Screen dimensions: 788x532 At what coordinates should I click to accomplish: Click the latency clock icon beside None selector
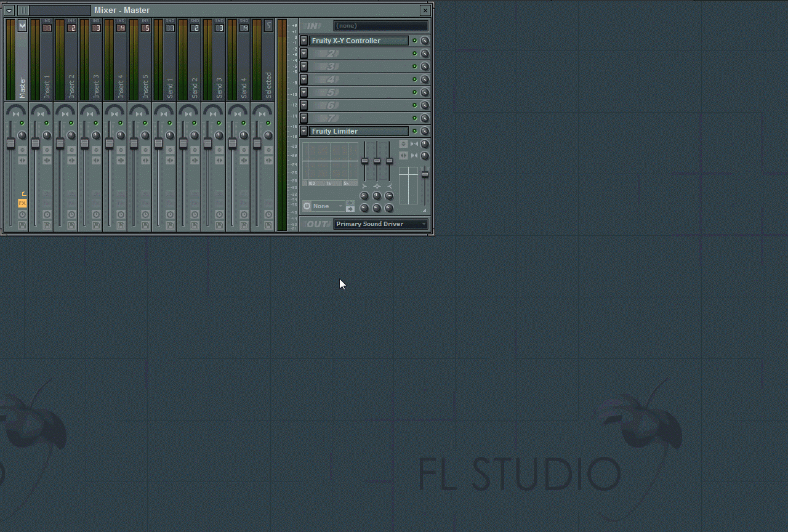click(x=307, y=206)
